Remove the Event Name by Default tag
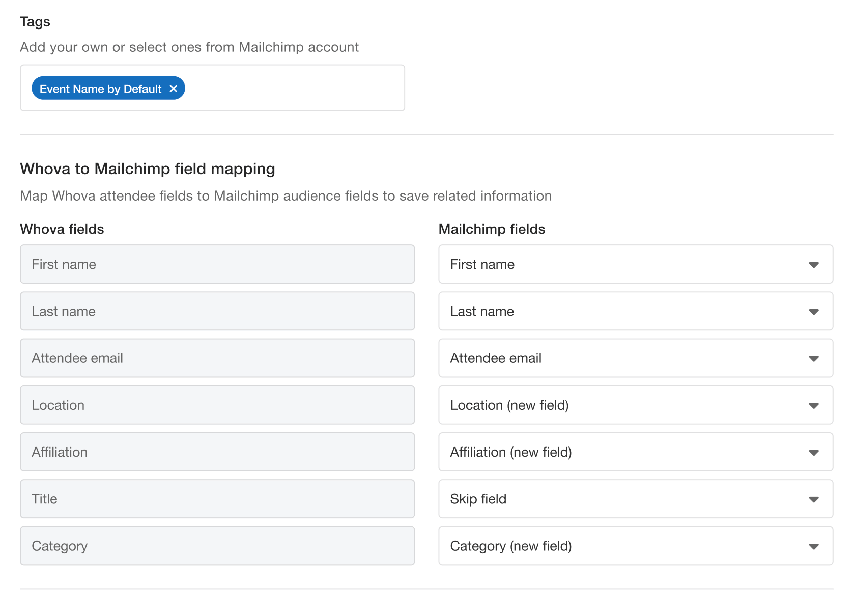The width and height of the screenshot is (855, 616). pos(174,89)
